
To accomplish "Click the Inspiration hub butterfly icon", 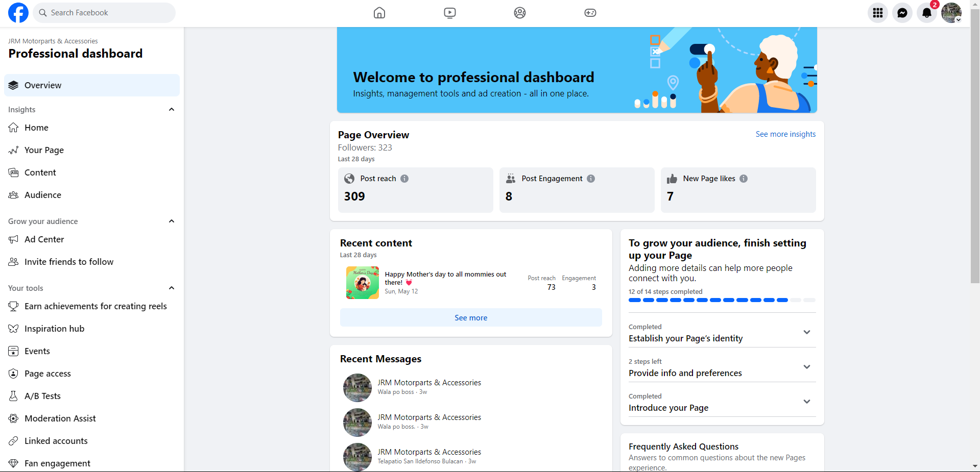I will [13, 329].
